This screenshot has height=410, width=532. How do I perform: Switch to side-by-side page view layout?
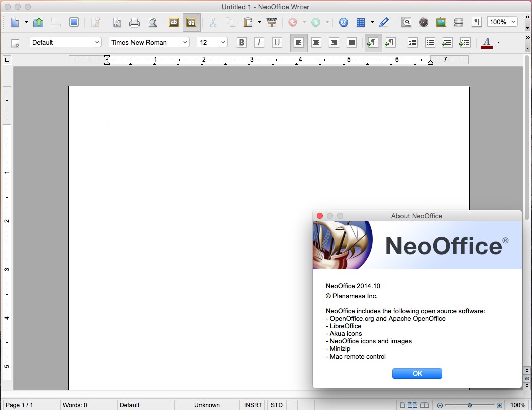[x=412, y=405]
